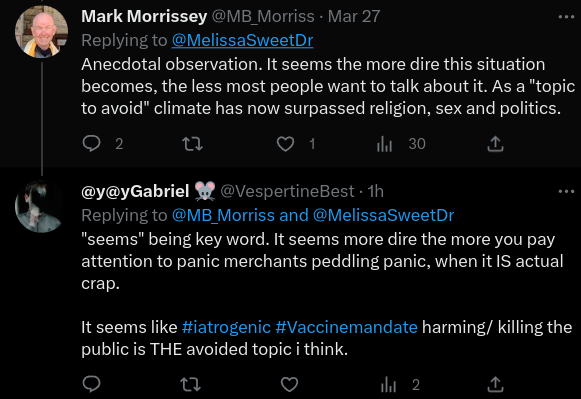Screen dimensions: 581x399
Task: Retweet the @VespertineBest tweet
Action: pyautogui.click(x=191, y=385)
